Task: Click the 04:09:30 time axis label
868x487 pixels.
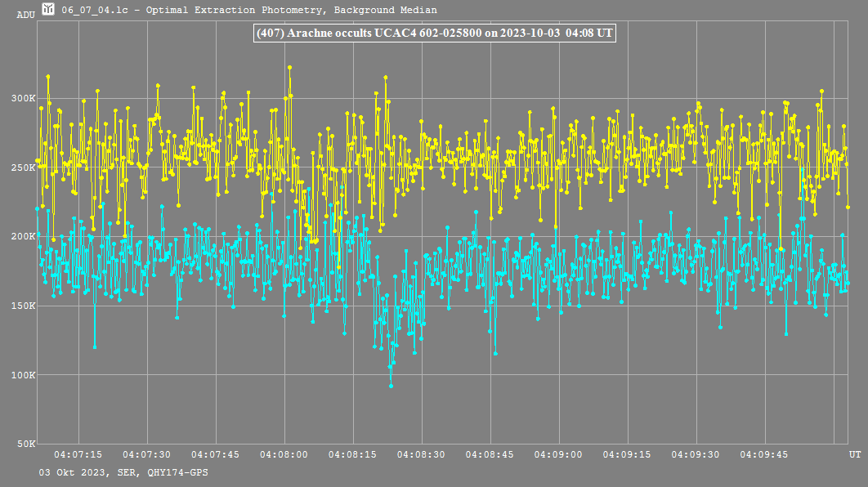Action: pos(696,454)
